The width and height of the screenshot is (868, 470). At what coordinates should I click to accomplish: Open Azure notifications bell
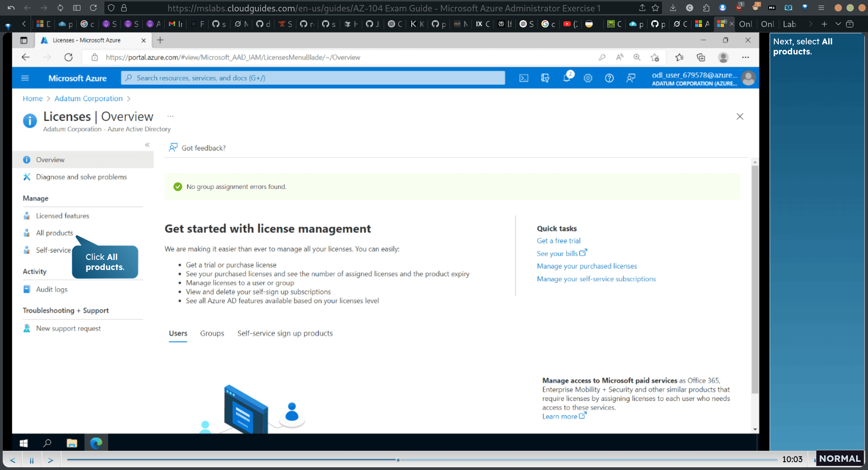coord(567,78)
